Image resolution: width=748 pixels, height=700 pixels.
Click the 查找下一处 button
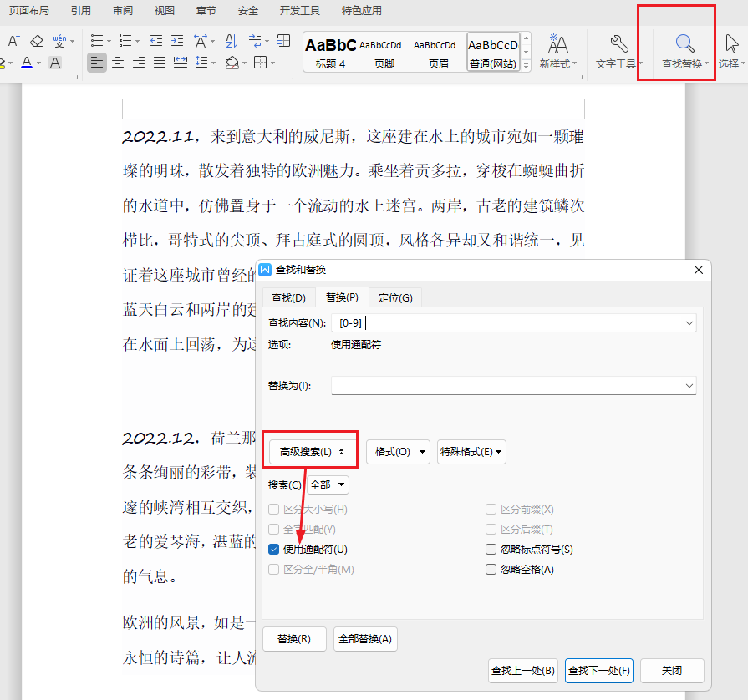[x=599, y=671]
